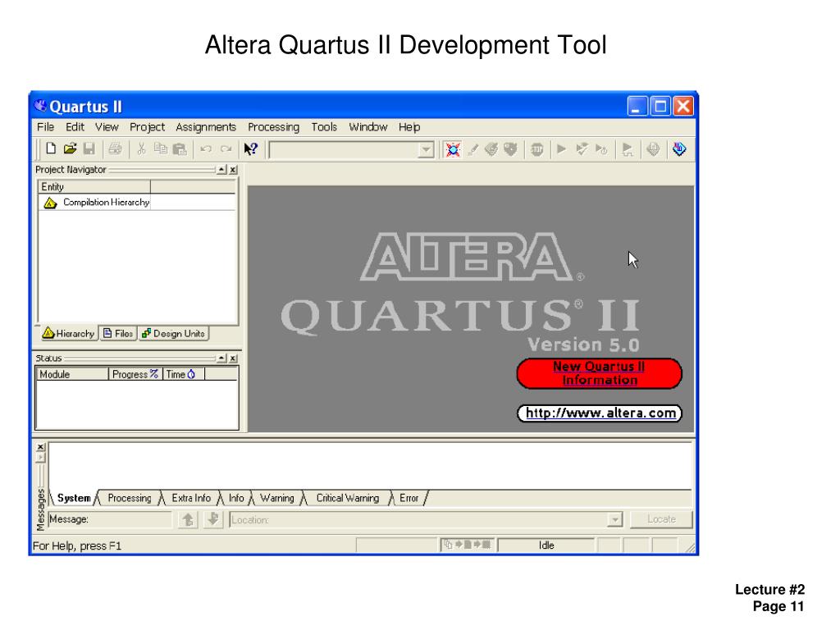The image size is (840, 630).
Task: Select the Critical Warning messages tab
Action: pos(348,498)
